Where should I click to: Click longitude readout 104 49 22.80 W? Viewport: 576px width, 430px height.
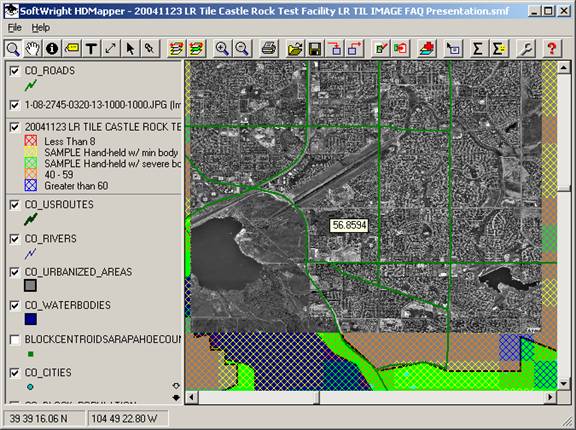(x=124, y=419)
